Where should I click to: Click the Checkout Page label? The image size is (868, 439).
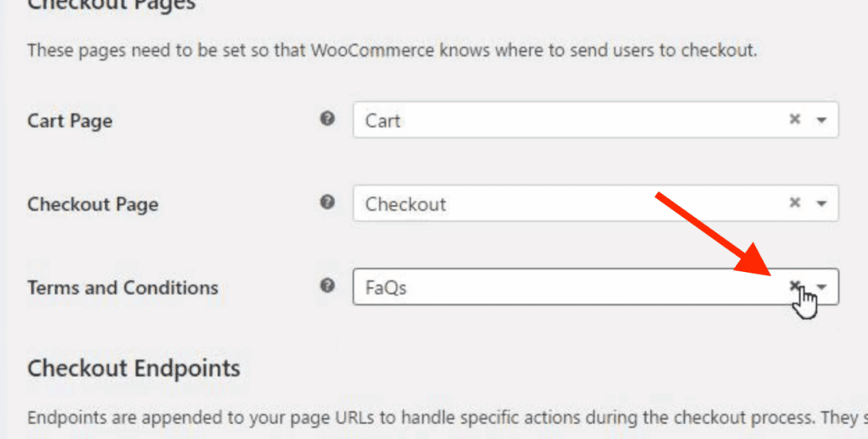point(92,204)
